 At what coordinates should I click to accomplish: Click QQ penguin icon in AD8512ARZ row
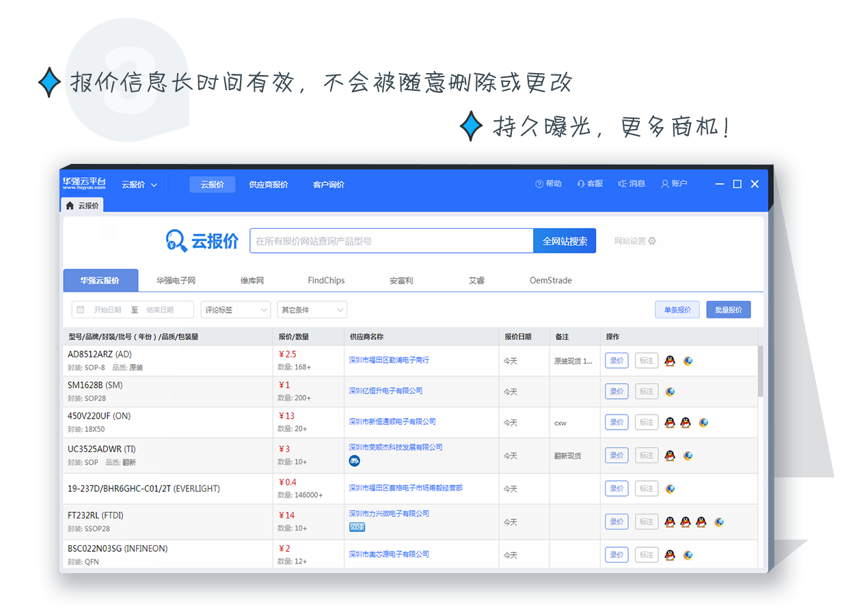point(670,361)
